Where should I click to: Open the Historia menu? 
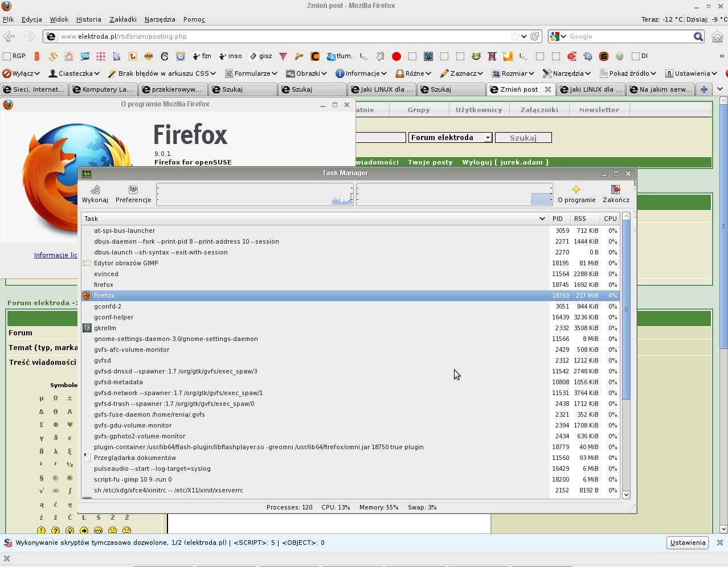coord(89,19)
